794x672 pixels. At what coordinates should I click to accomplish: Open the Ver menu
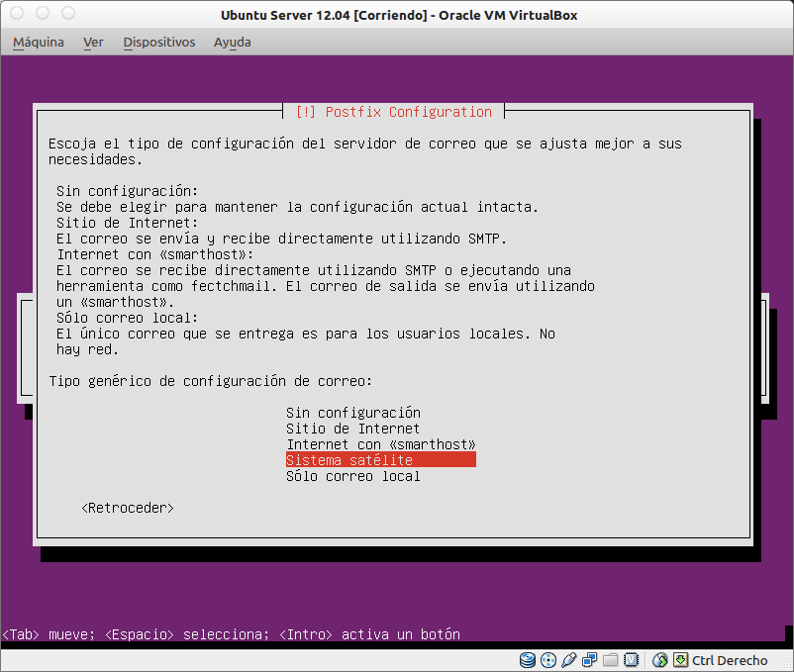pyautogui.click(x=93, y=42)
